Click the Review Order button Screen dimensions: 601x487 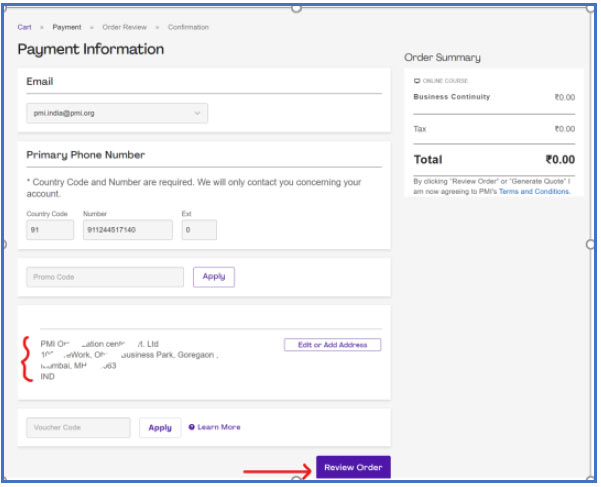[353, 467]
